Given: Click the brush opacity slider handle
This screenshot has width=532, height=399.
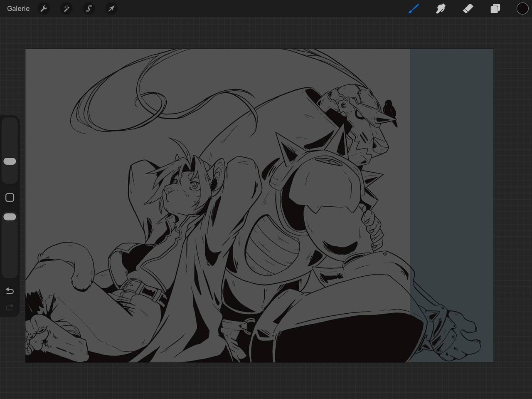Looking at the screenshot, I should pos(10,217).
